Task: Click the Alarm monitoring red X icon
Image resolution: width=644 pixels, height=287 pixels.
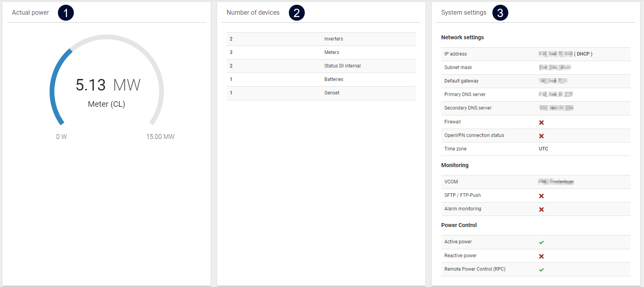Action: pyautogui.click(x=541, y=210)
